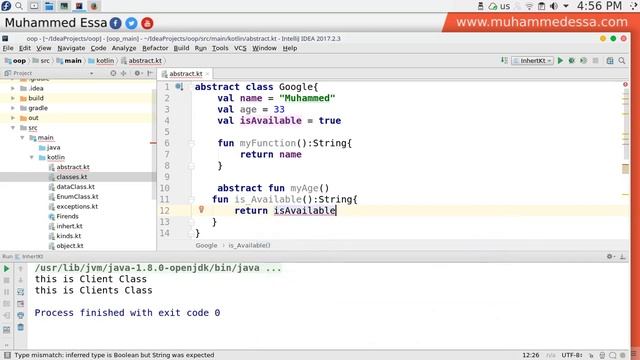Click is_Available() breadcrumb below the editor
The width and height of the screenshot is (640, 360).
pos(249,245)
